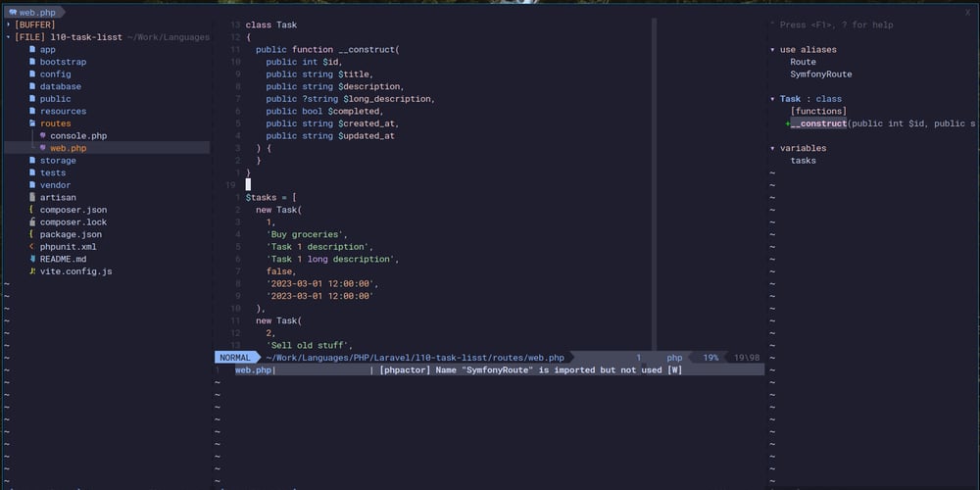Click the PHP icon beside console.php

coord(42,135)
